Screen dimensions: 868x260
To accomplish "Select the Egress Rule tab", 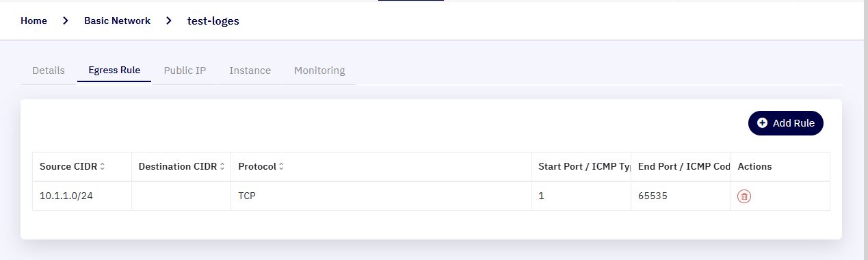I will coord(114,70).
